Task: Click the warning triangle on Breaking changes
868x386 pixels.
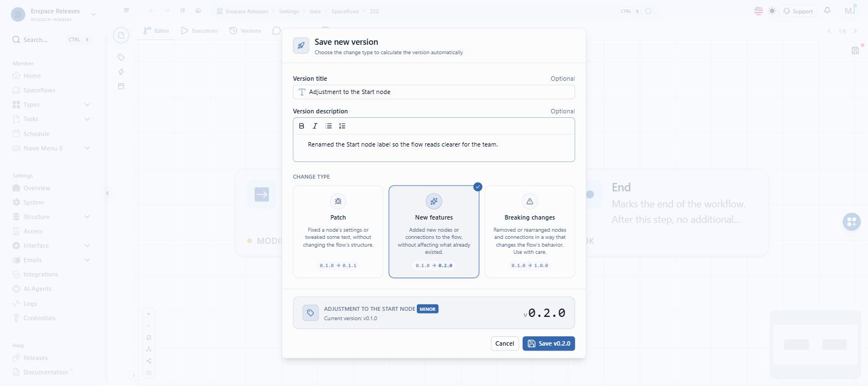Action: [530, 201]
